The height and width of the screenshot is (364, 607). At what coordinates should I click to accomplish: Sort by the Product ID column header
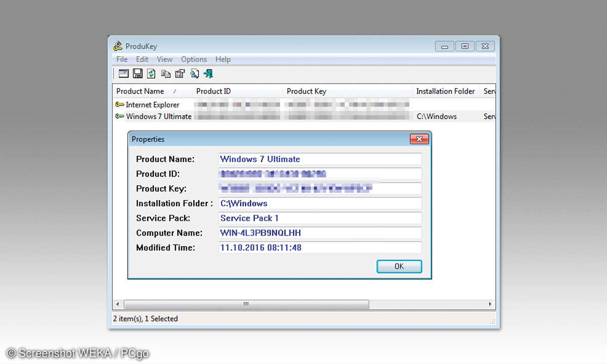coord(237,92)
